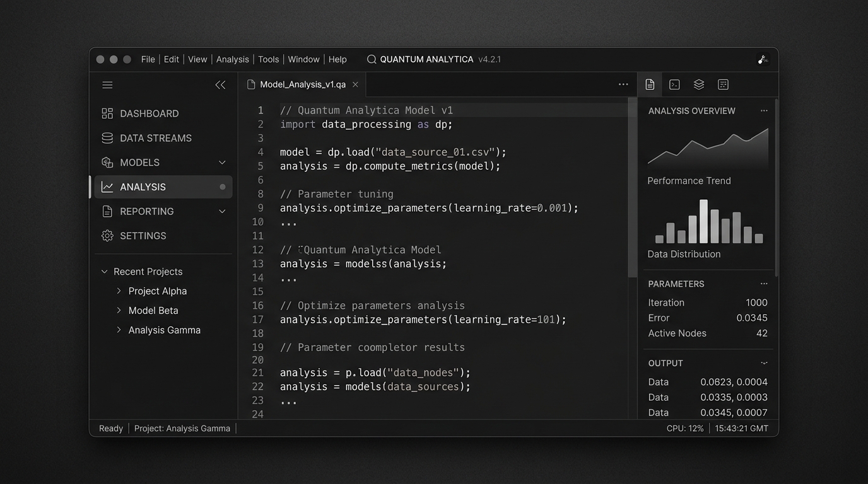Click line number 17 in gutter
The height and width of the screenshot is (484, 868).
pyautogui.click(x=257, y=320)
